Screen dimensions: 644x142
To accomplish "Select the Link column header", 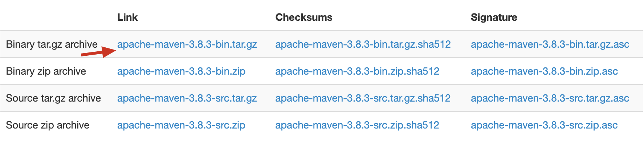I will pyautogui.click(x=127, y=17).
